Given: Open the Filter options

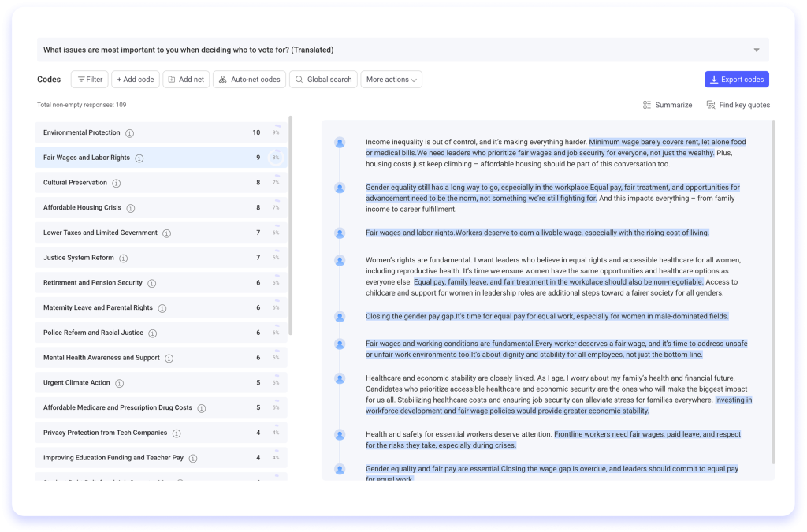Looking at the screenshot, I should tap(90, 80).
